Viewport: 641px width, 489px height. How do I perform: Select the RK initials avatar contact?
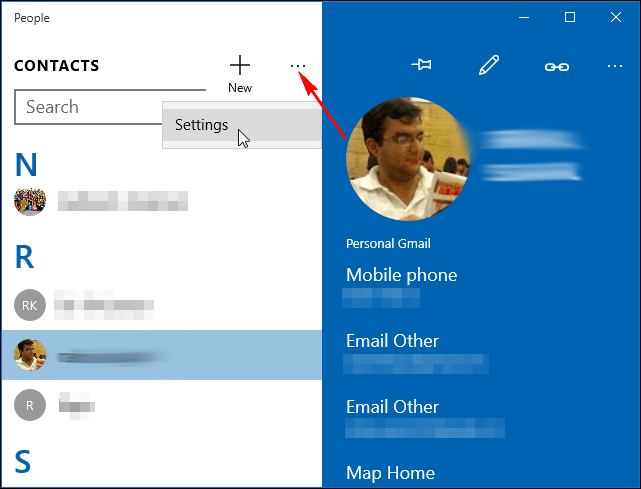click(162, 305)
